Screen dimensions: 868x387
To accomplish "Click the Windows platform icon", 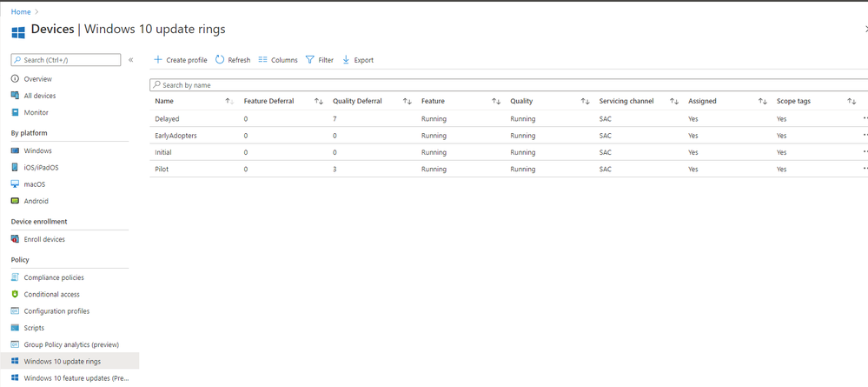I will [x=16, y=150].
